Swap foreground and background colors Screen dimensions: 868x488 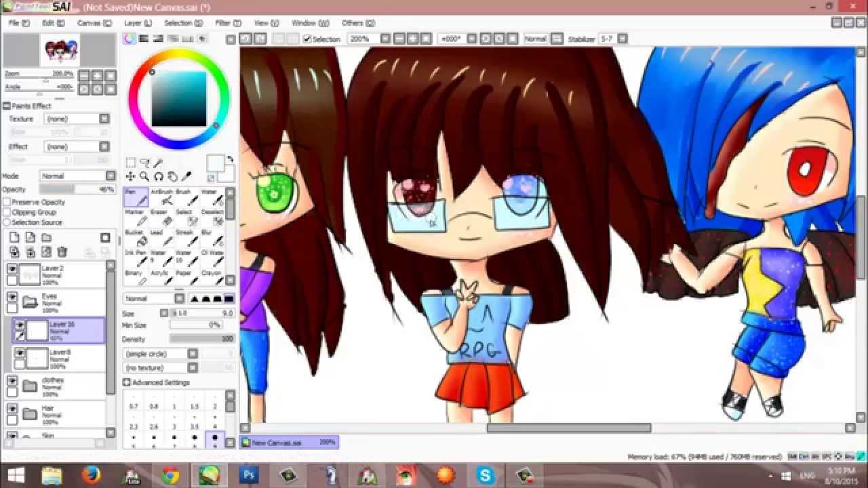[x=230, y=160]
